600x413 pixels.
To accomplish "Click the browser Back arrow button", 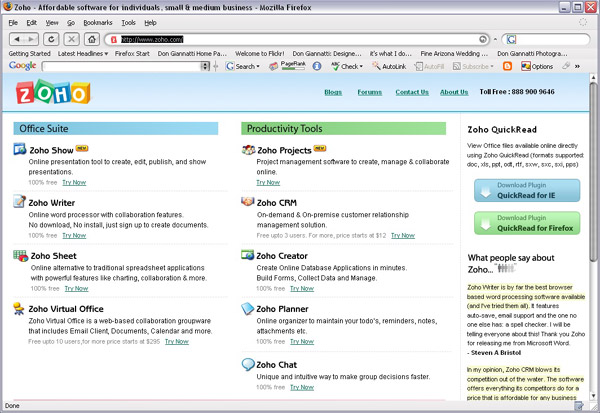I will pos(17,39).
